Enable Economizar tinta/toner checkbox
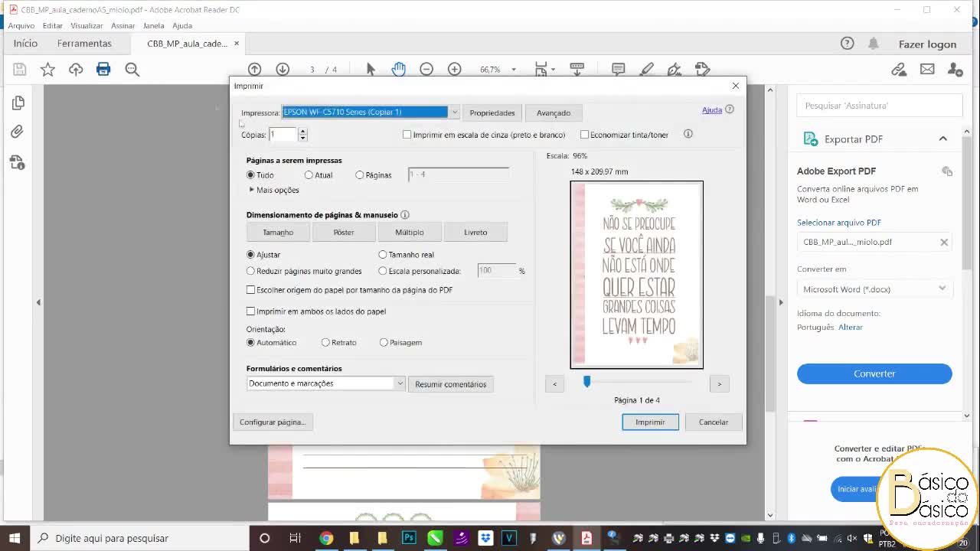The height and width of the screenshot is (551, 980). [x=584, y=135]
